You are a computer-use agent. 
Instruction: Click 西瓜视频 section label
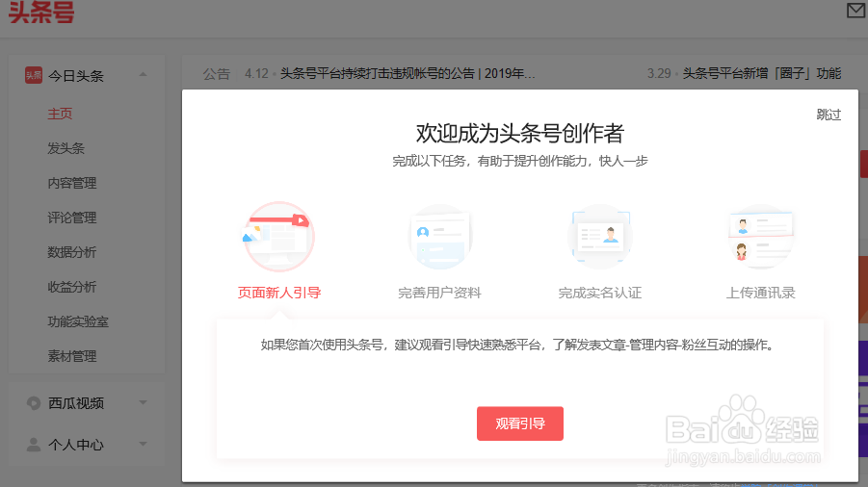(76, 403)
